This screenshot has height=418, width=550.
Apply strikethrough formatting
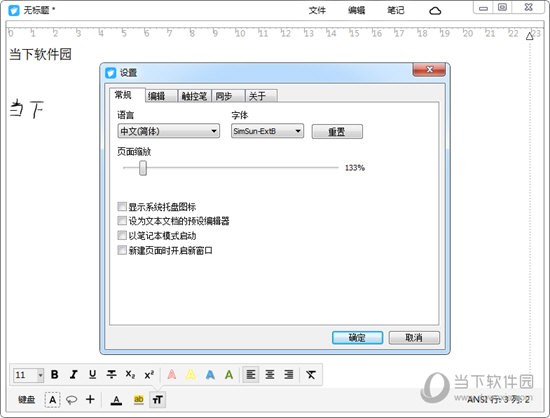[112, 375]
